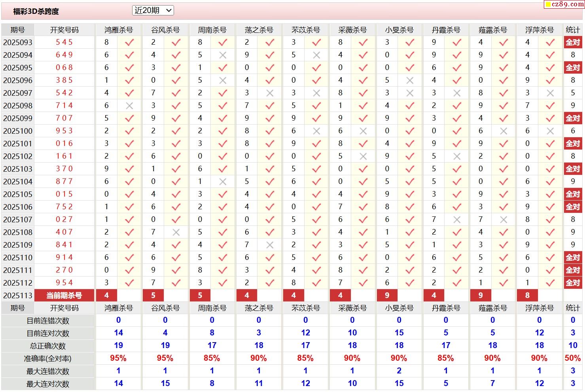Click the 目前连对次数 value 15 under 小旻杀号
The image size is (585, 392).
[x=399, y=333]
